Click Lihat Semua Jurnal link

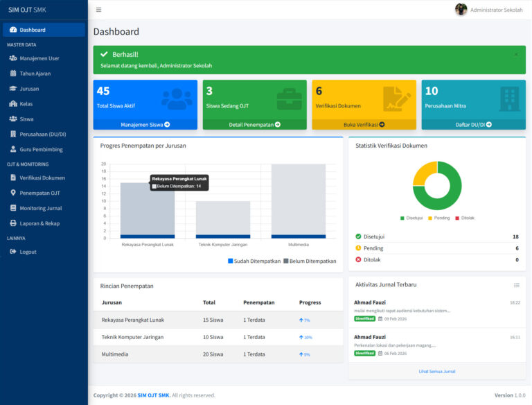point(436,371)
